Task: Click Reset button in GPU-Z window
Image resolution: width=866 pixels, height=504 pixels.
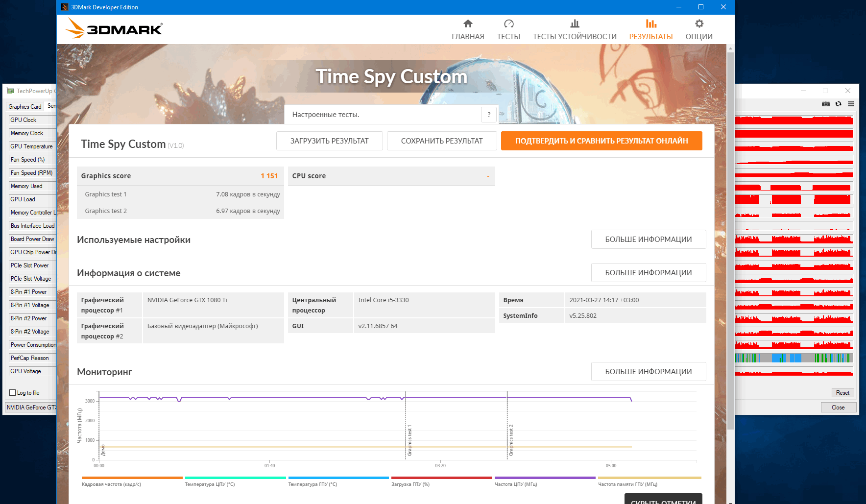Action: [842, 393]
